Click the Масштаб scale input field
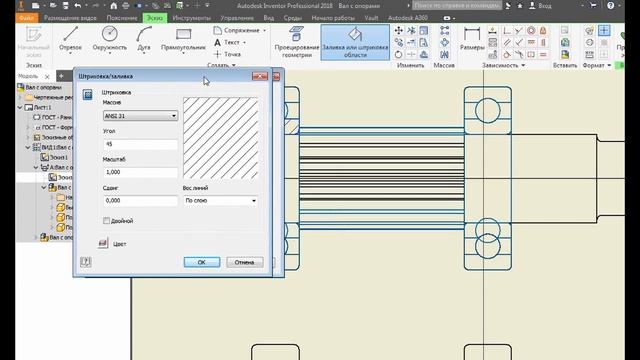Viewport: 640px width, 360px height. pyautogui.click(x=140, y=172)
